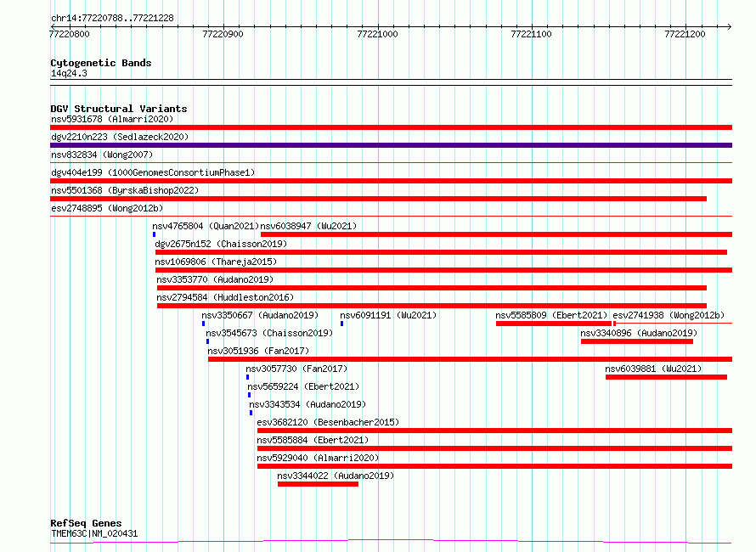Open variant nsv5585809 (Ebert2021)
Image resolution: width=756 pixels, height=552 pixels.
coord(551,315)
